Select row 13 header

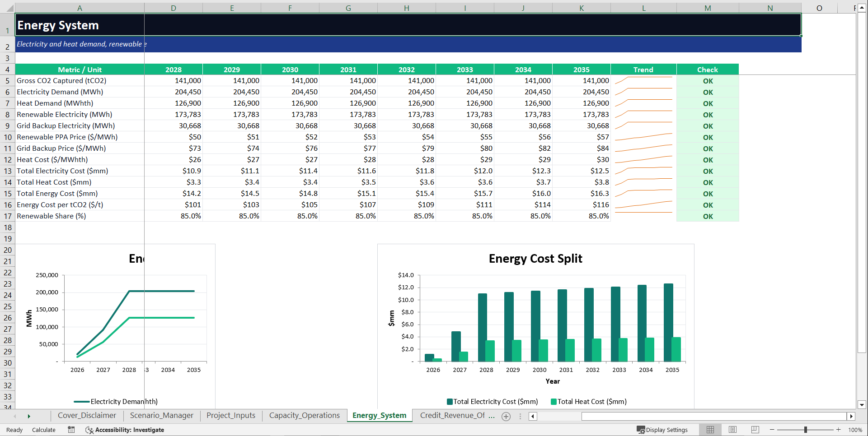click(x=8, y=171)
